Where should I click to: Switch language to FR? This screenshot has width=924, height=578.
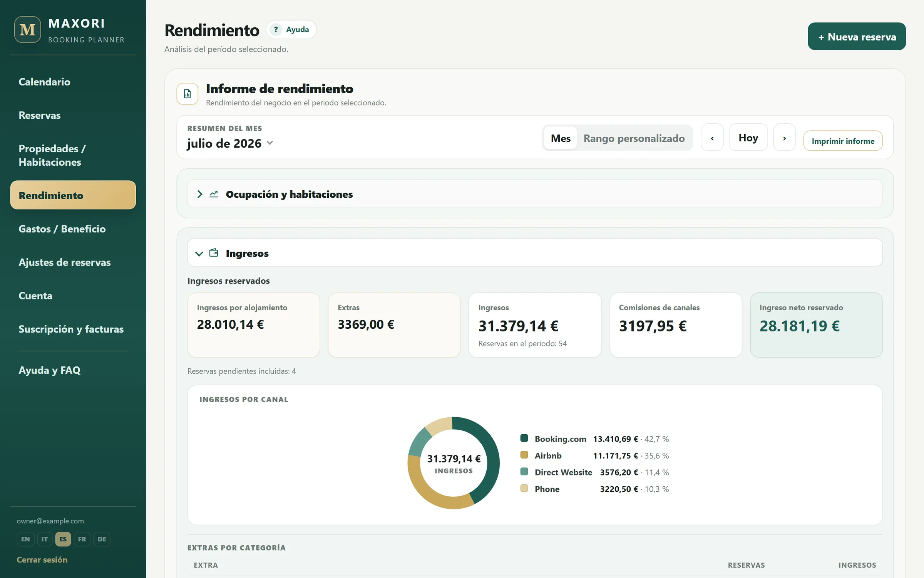[x=82, y=539]
